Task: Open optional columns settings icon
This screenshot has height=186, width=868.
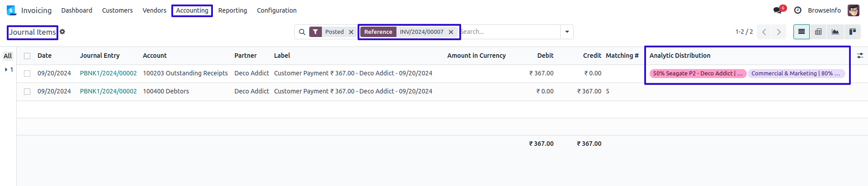Action: 860,56
